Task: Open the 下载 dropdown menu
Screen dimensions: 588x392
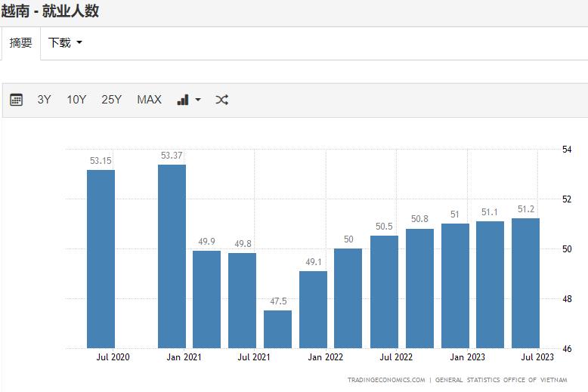Action: [x=65, y=43]
